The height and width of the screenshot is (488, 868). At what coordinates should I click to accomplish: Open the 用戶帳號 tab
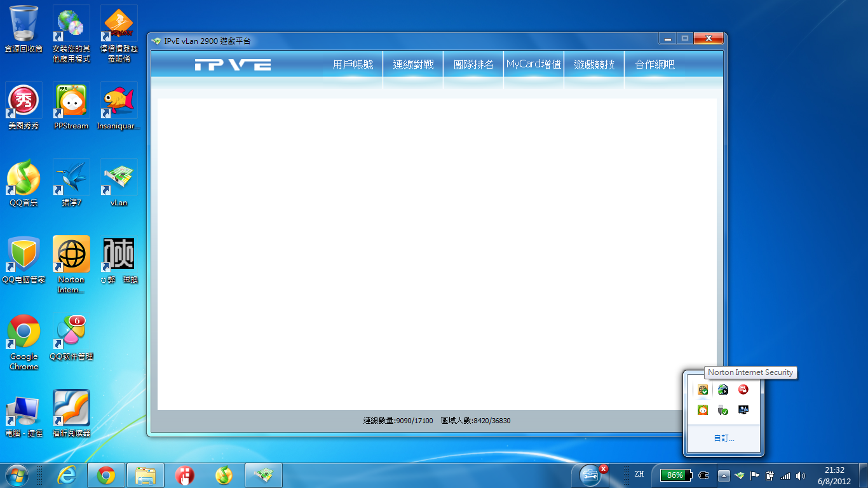point(353,64)
